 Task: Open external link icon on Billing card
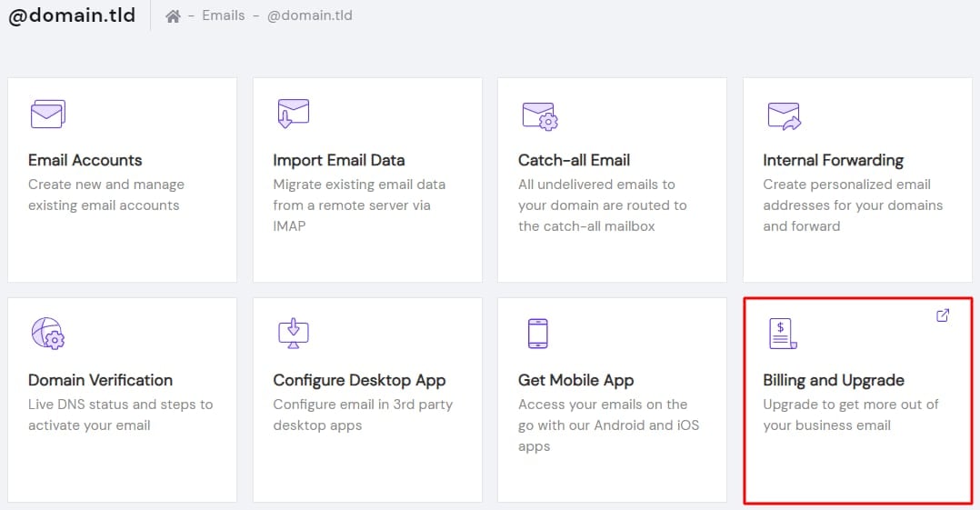(x=943, y=315)
